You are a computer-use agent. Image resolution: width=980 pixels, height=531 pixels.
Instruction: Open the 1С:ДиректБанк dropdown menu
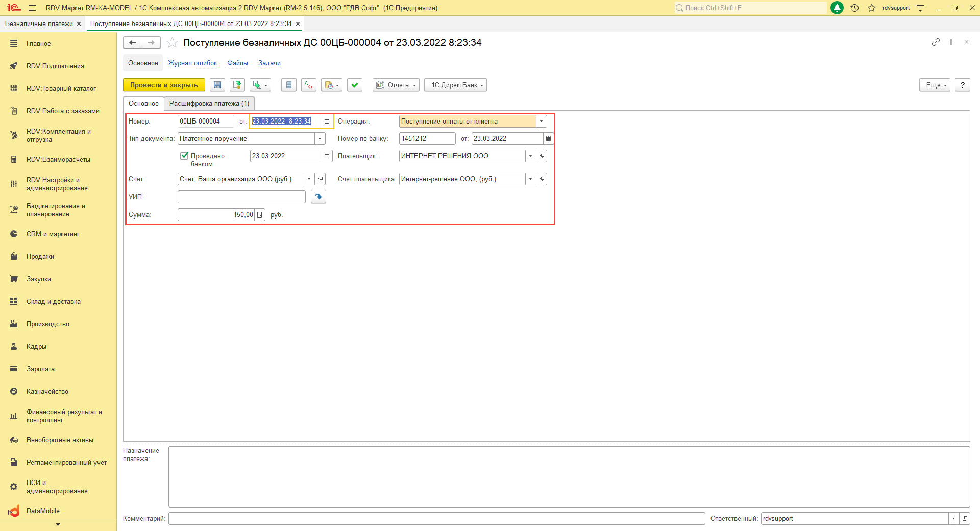[x=455, y=85]
